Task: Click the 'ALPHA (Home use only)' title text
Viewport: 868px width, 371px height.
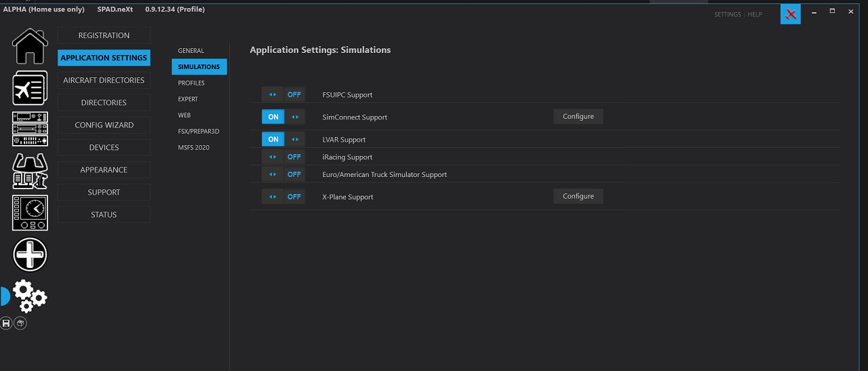Action: (x=44, y=9)
